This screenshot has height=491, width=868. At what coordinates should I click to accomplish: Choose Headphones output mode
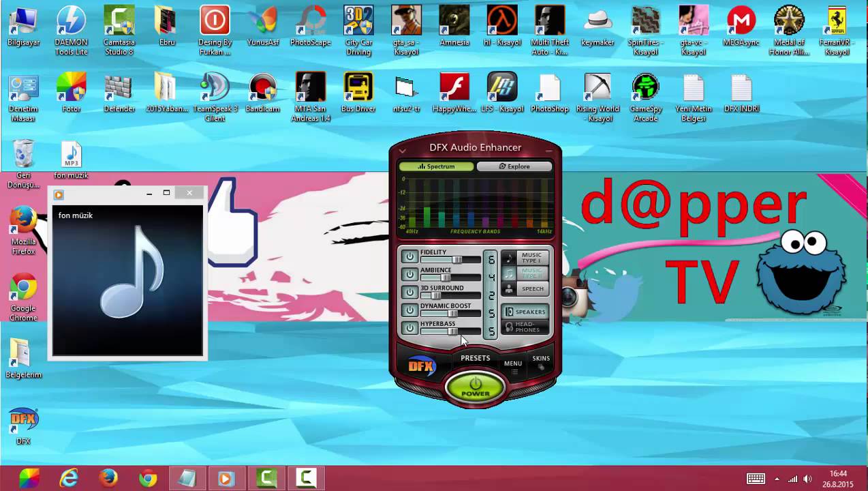tap(525, 327)
